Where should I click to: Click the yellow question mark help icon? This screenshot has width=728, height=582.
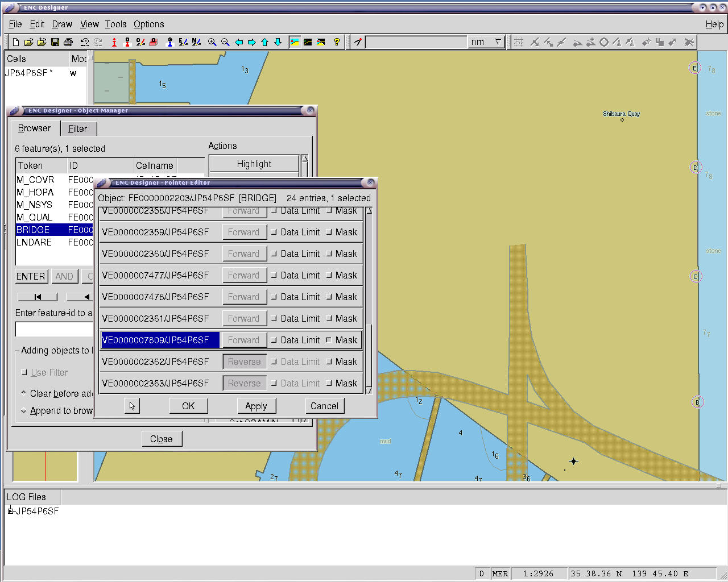(x=337, y=42)
